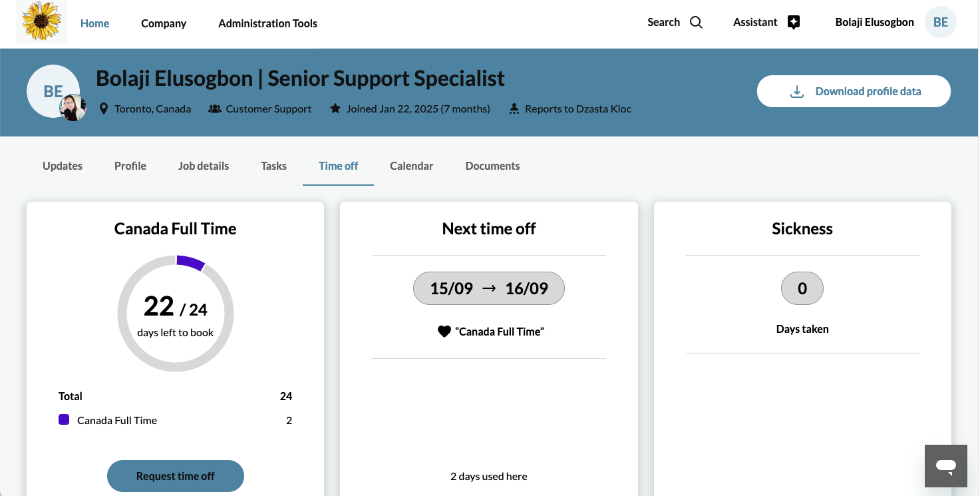Click the 15/09 to 16/09 date range pill

(489, 288)
